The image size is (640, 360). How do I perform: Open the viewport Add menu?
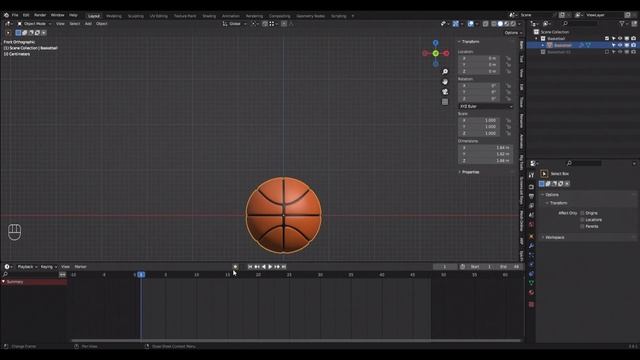pos(88,24)
